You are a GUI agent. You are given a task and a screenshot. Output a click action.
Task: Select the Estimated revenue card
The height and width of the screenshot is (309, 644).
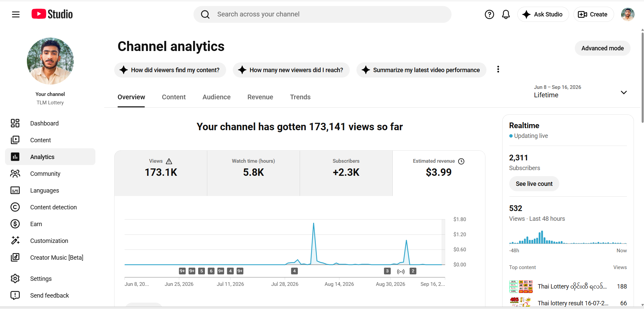click(439, 173)
